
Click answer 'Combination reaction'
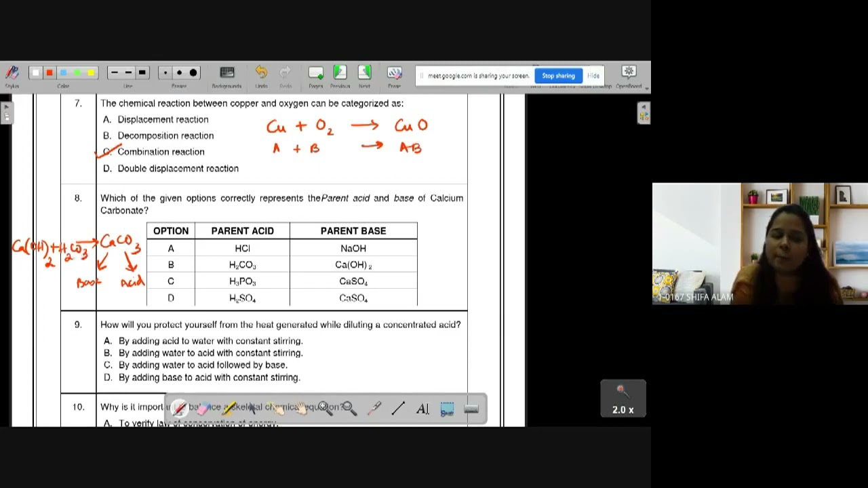click(x=161, y=152)
